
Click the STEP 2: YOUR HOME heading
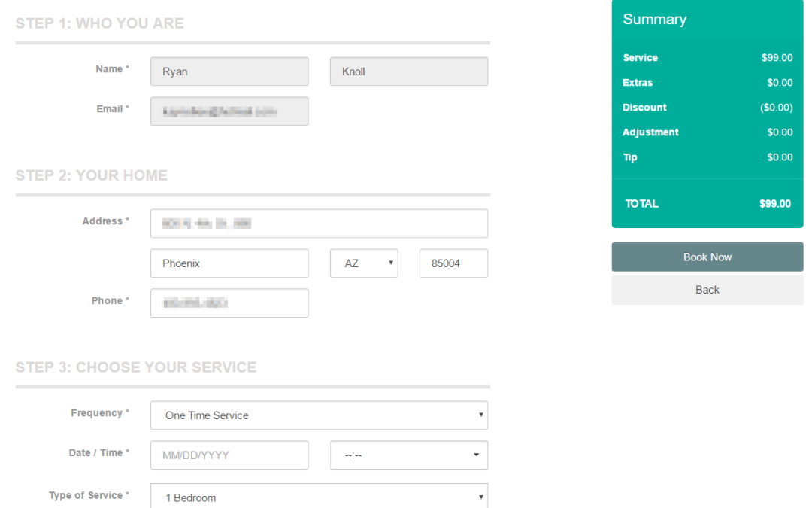click(91, 175)
